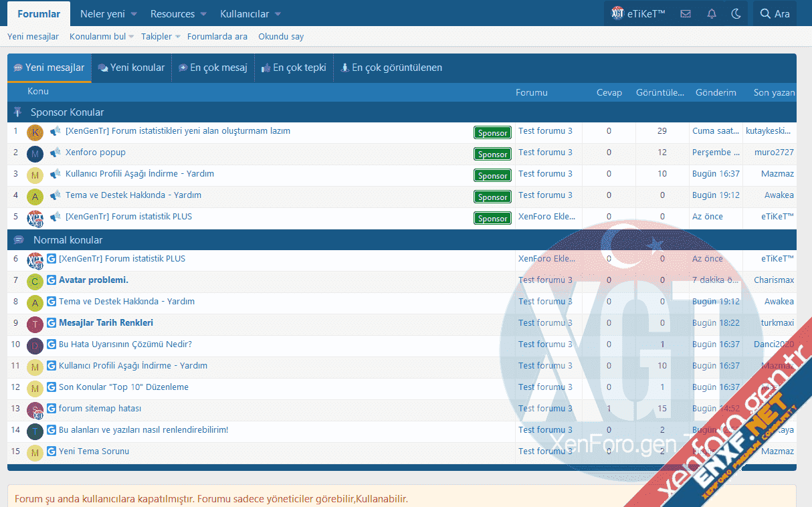This screenshot has width=812, height=507.
Task: Click the pin icon beside Sponsor Konular
Action: pyautogui.click(x=18, y=112)
